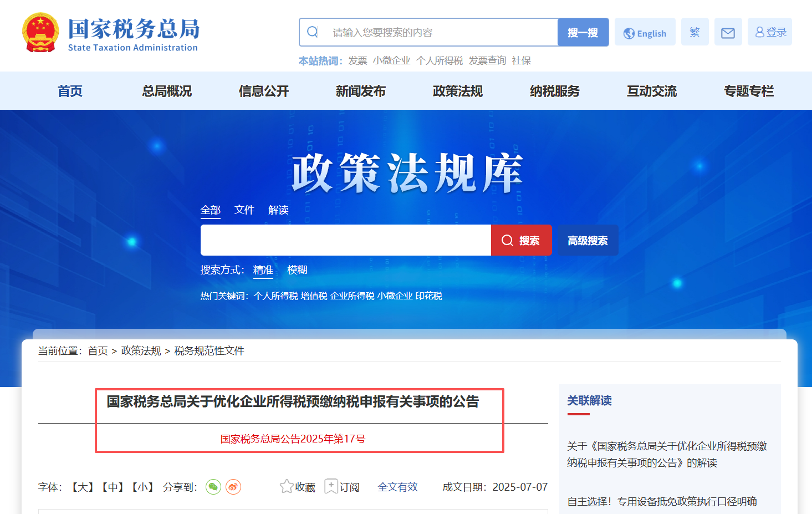
Task: Switch language using the English globe button
Action: point(645,33)
